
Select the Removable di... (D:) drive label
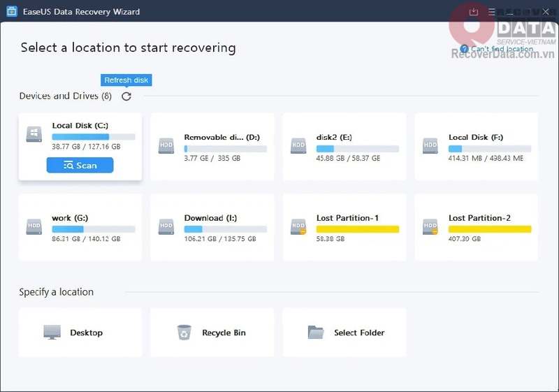[x=222, y=137]
